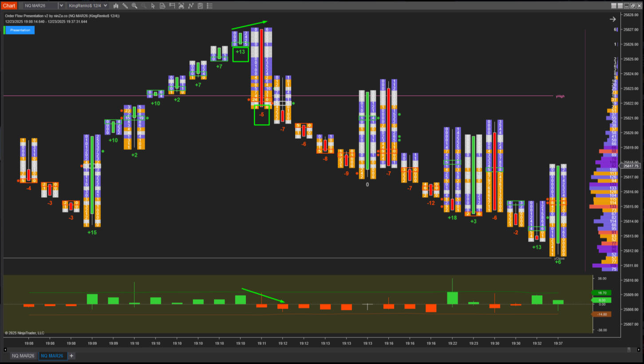This screenshot has width=644, height=364.
Task: Click the 25817.75 current price marker
Action: coord(631,166)
